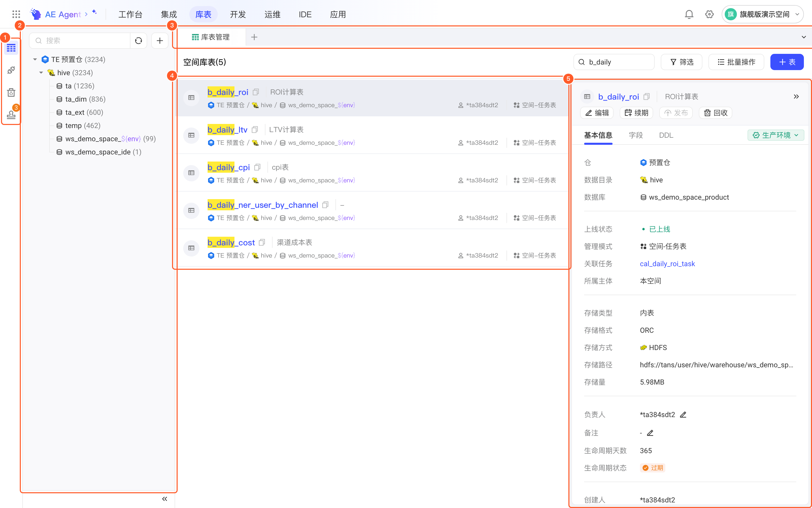Open the app grid launcher icon
Viewport: 812px width, 508px height.
[16, 14]
